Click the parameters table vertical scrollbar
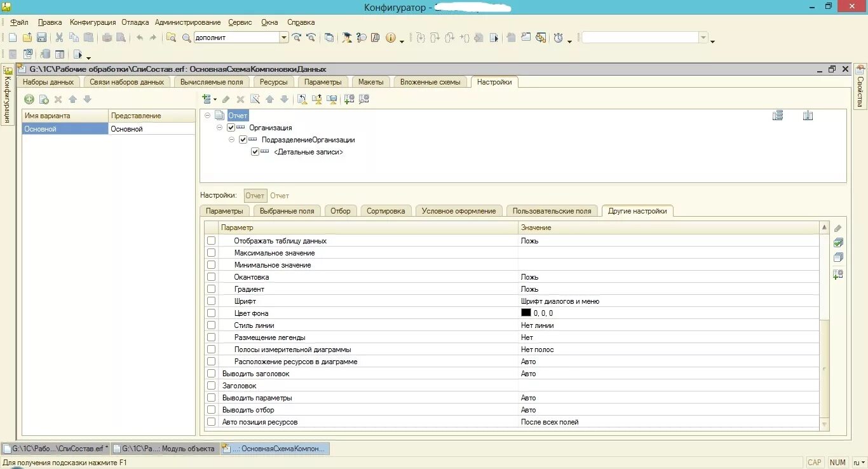Viewport: 868px width, 469px height. [825, 325]
